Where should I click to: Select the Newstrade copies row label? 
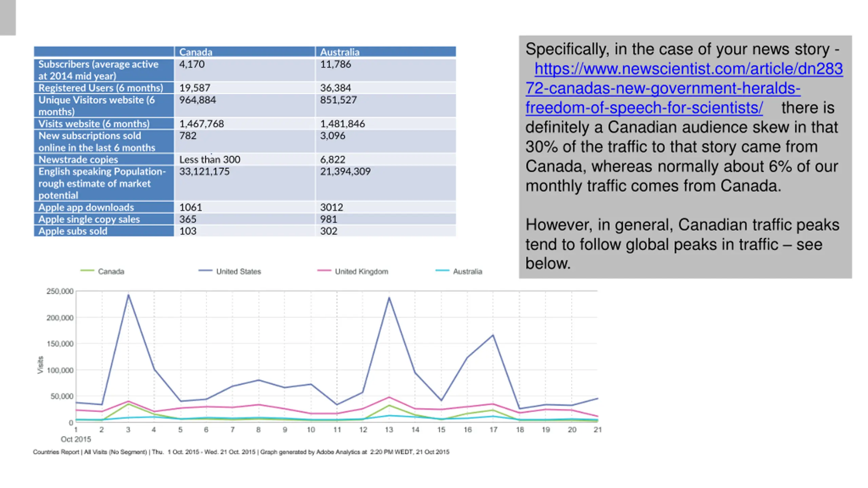click(78, 159)
